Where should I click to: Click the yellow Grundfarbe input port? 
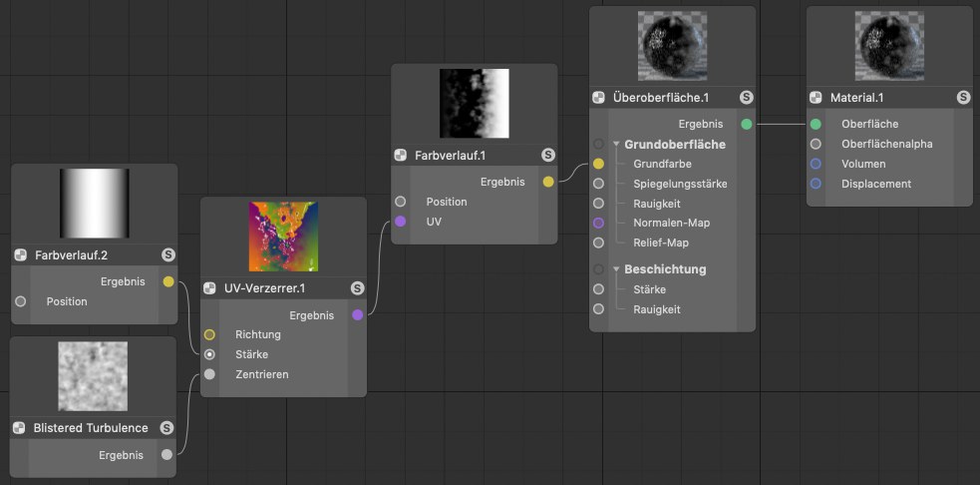pos(599,164)
